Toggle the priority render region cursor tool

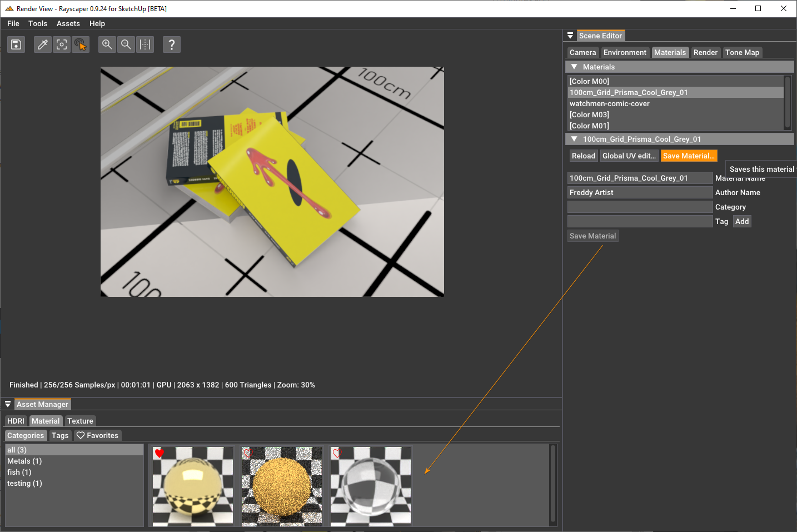[x=81, y=44]
